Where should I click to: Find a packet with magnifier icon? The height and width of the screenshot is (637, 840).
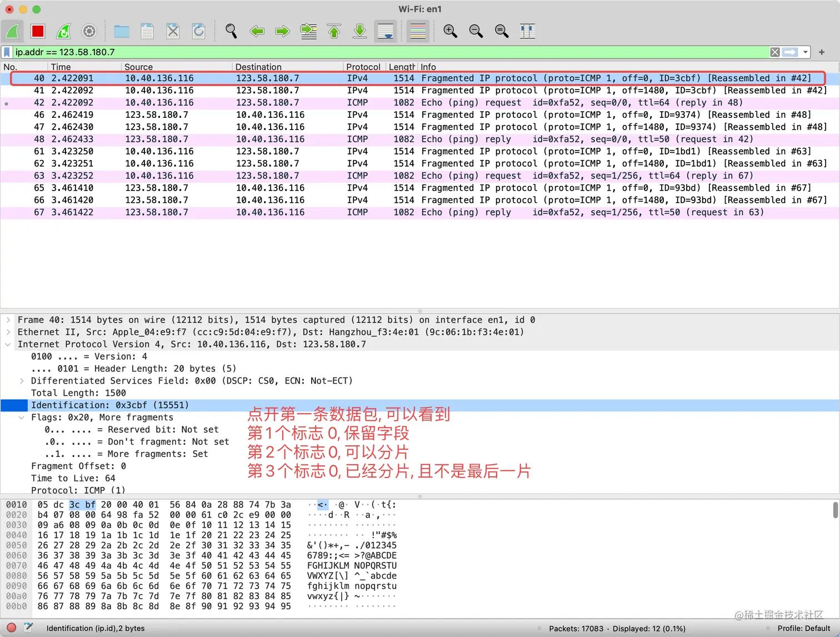(x=231, y=31)
